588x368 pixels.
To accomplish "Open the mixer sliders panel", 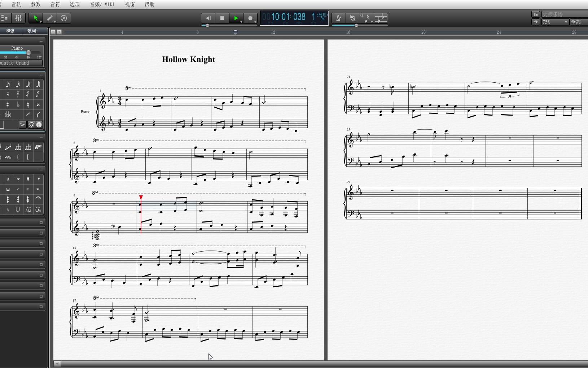I will 18,18.
